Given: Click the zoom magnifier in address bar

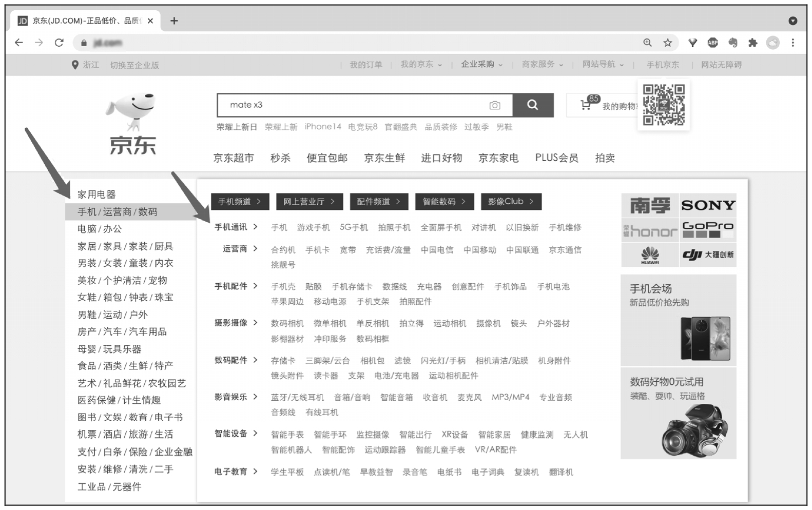Looking at the screenshot, I should coord(648,43).
